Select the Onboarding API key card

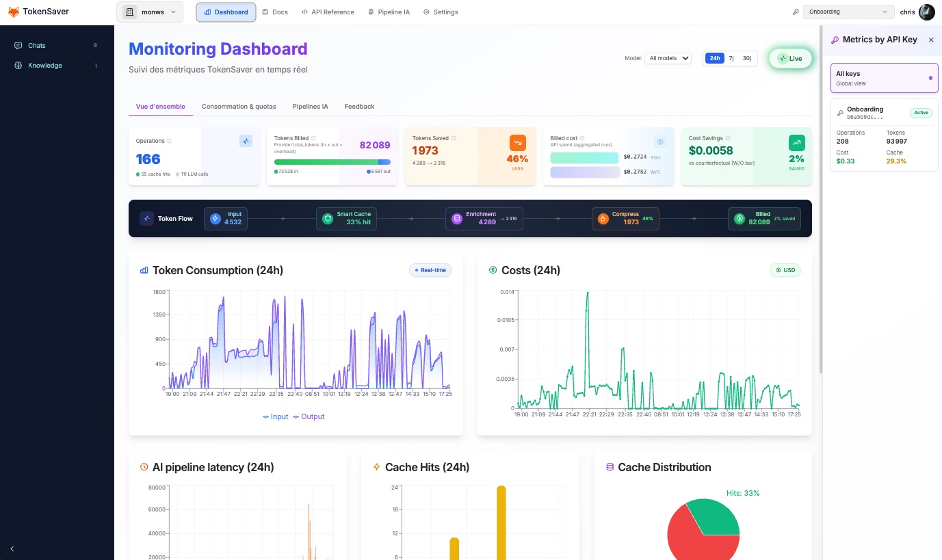[x=884, y=135]
